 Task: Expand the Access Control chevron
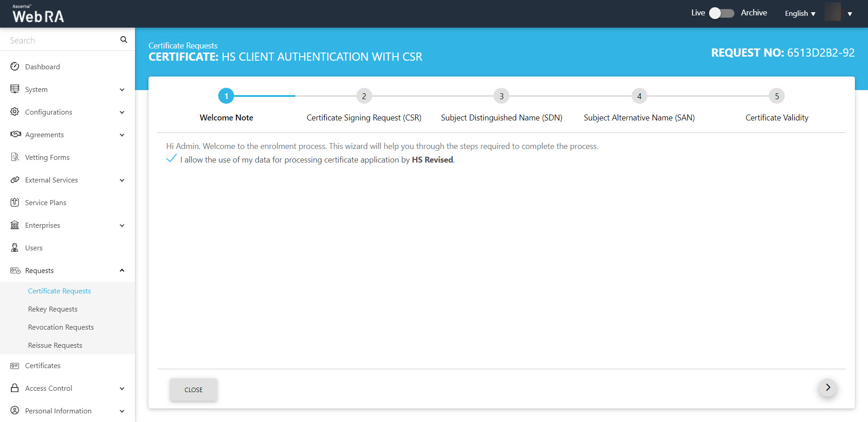122,388
